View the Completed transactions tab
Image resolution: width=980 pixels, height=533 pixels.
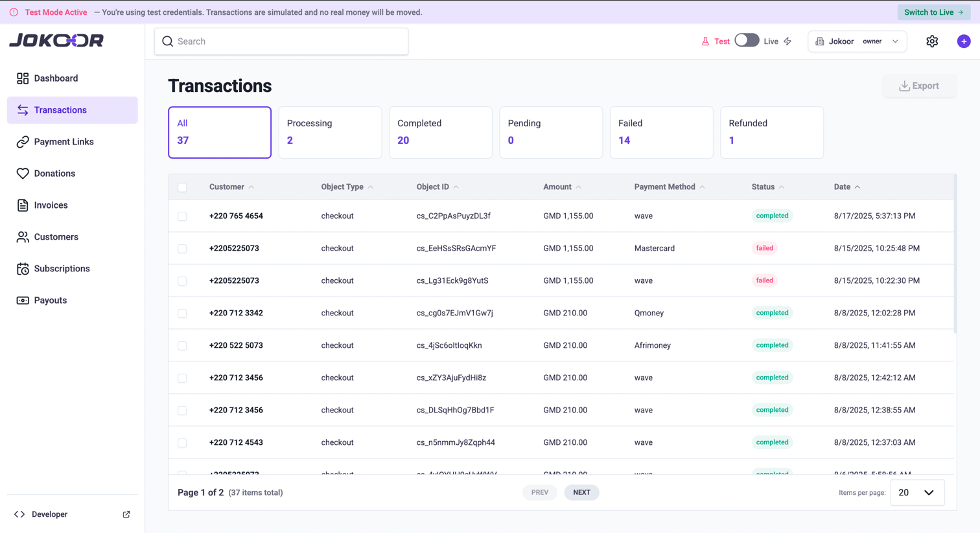click(441, 132)
